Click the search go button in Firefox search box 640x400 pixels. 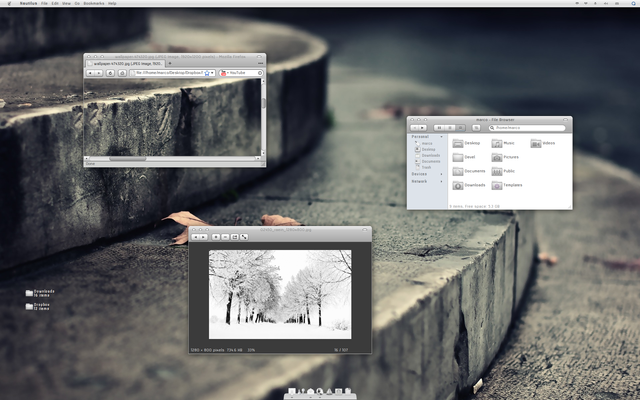(x=260, y=73)
